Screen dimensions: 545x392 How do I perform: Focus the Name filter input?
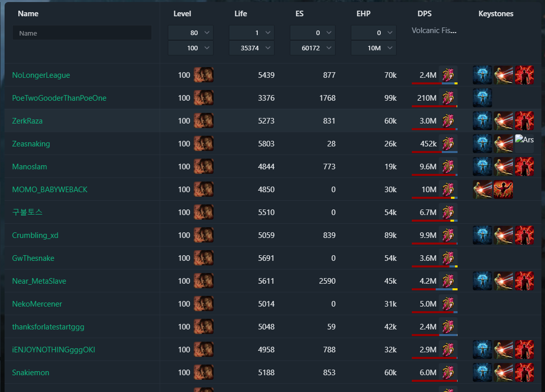click(x=82, y=33)
